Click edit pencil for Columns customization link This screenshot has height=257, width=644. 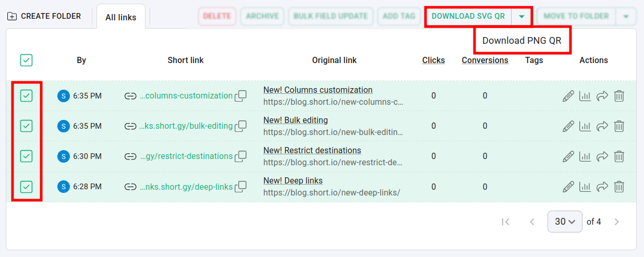coord(568,96)
